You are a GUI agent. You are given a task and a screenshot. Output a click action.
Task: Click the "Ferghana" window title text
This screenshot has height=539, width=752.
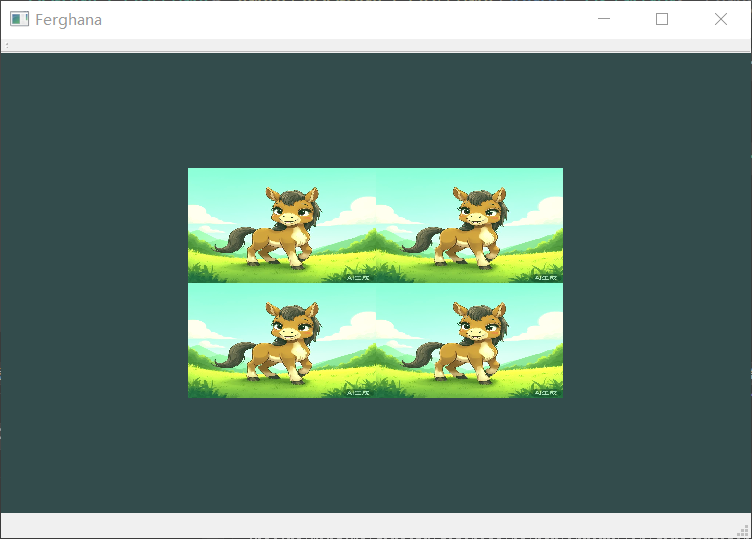(x=69, y=20)
